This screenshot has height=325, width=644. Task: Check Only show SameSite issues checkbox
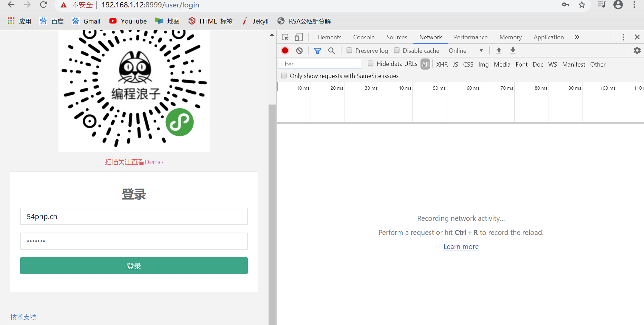tap(284, 75)
